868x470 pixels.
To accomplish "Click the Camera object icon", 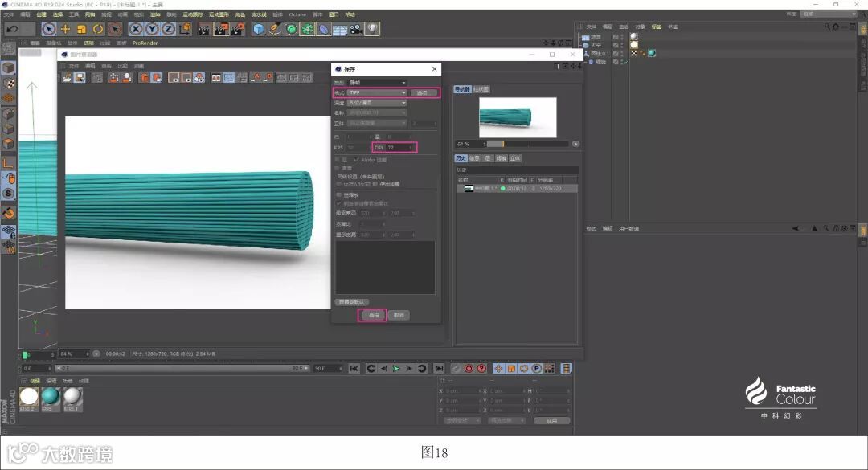I will [356, 29].
